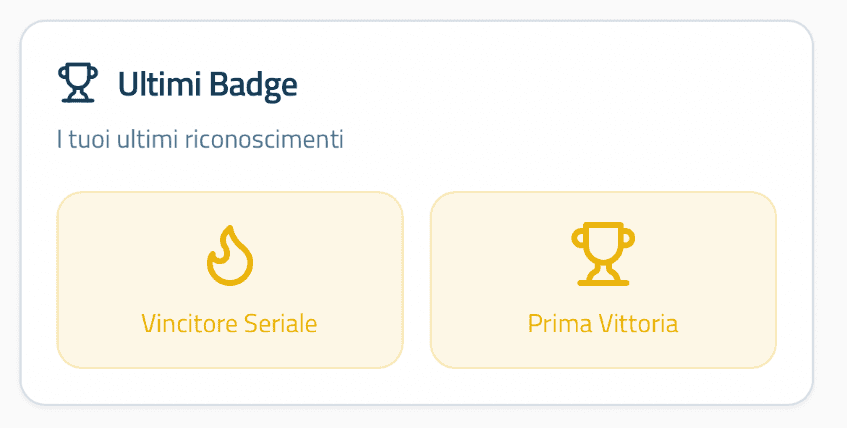Screen dimensions: 847x428
Task: Click the Vincitore Seriale label text
Action: pos(229,324)
